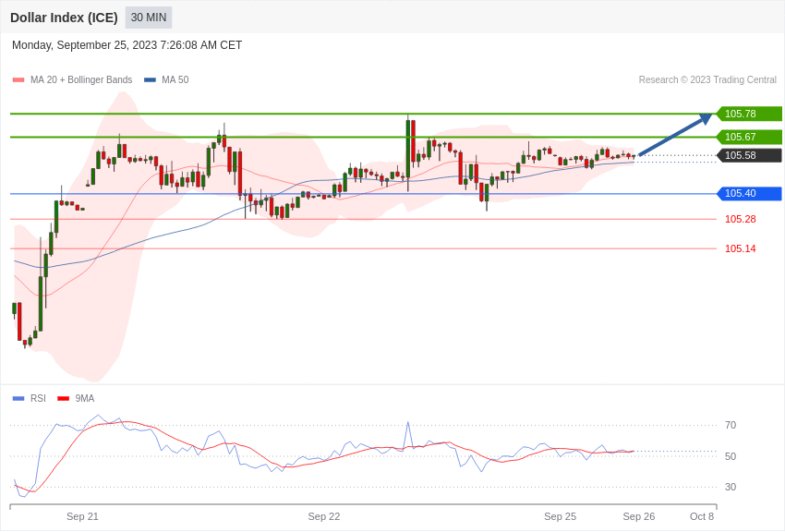Screen dimensions: 785x532
Task: Click the MA 20 + Bollinger Bands label
Action: pos(81,79)
